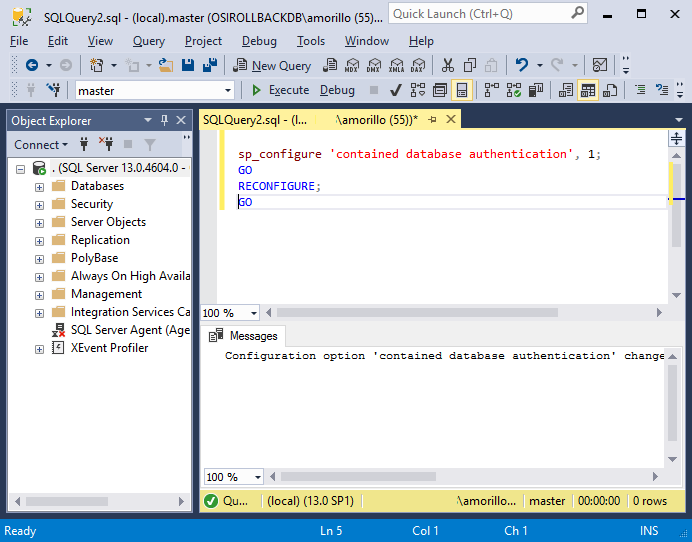Click the DAX query icon
Screen dimensions: 692x542
pos(417,65)
